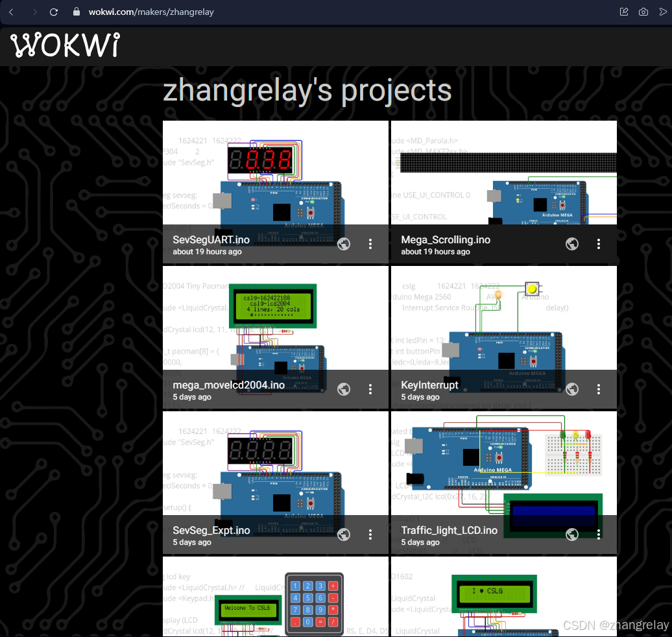
Task: Open the SevSeg_Expt.ino project title
Action: point(211,530)
